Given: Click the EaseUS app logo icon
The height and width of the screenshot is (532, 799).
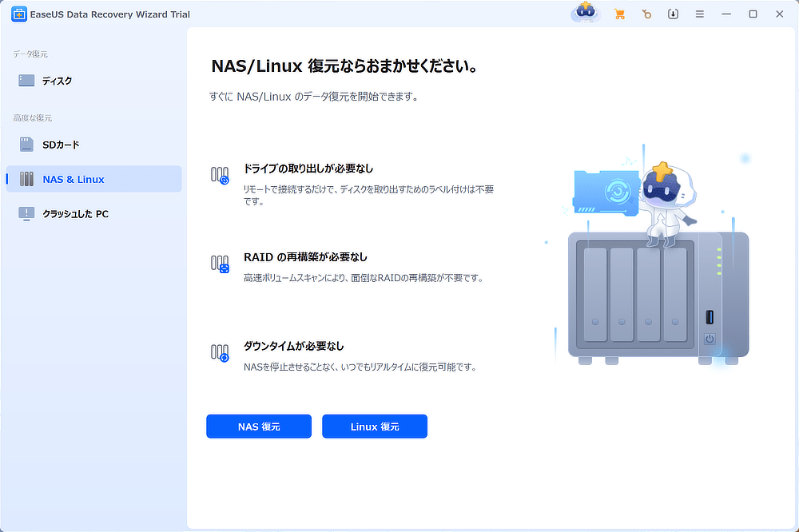Looking at the screenshot, I should pyautogui.click(x=19, y=14).
